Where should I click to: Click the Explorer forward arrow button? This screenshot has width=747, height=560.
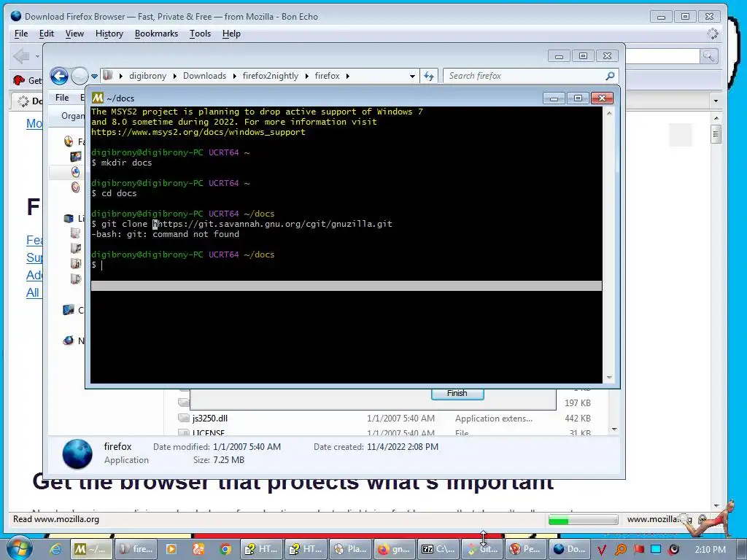(x=80, y=76)
